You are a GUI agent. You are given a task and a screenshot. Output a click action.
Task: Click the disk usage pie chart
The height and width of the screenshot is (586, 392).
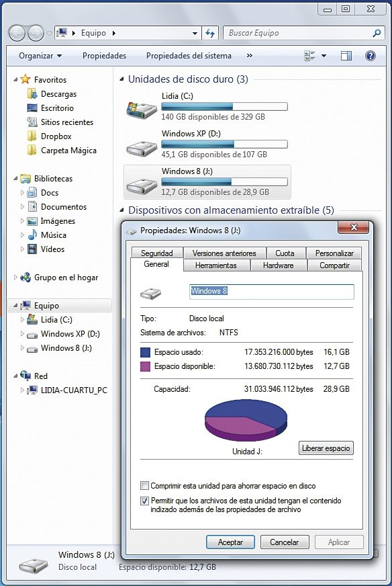[246, 421]
